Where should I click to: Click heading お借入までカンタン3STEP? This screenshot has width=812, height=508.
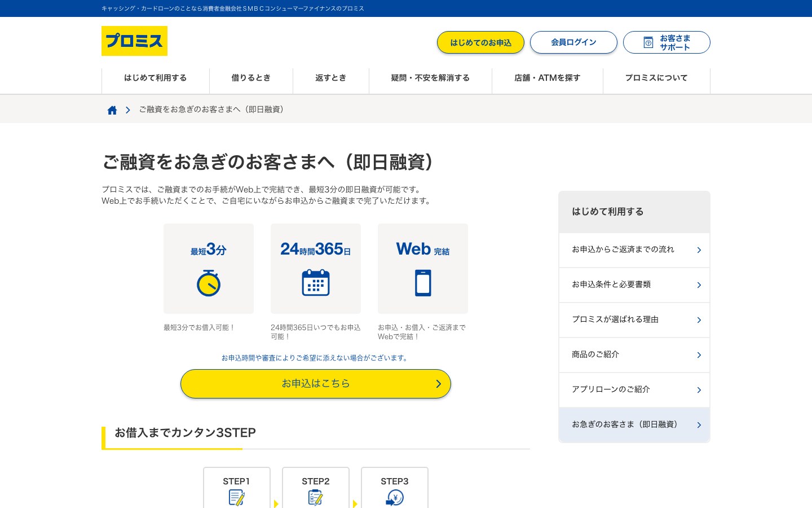coord(186,433)
